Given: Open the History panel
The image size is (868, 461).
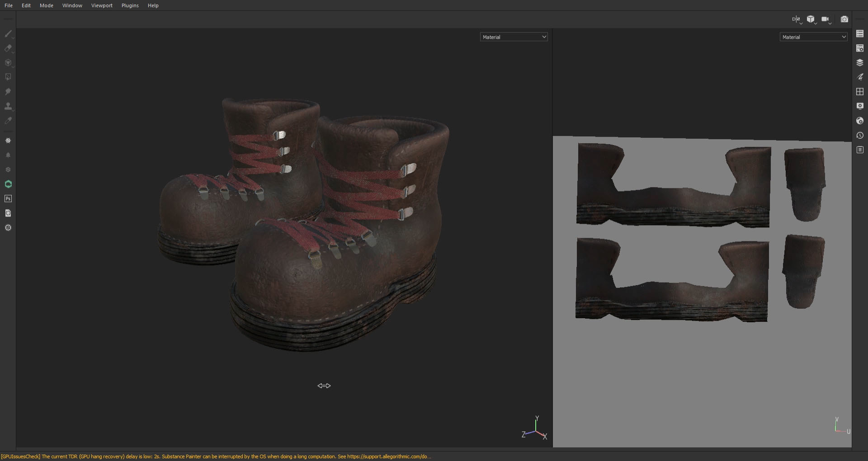Looking at the screenshot, I should (x=860, y=136).
